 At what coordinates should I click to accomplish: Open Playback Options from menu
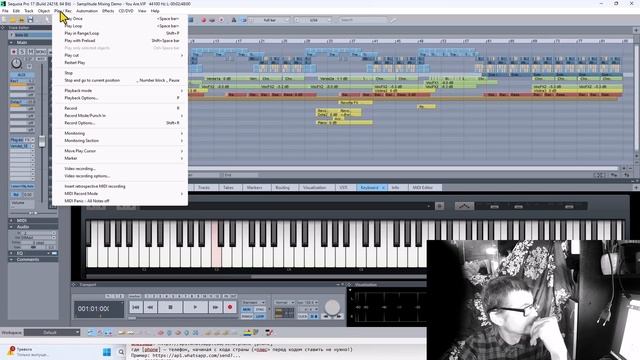point(120,98)
